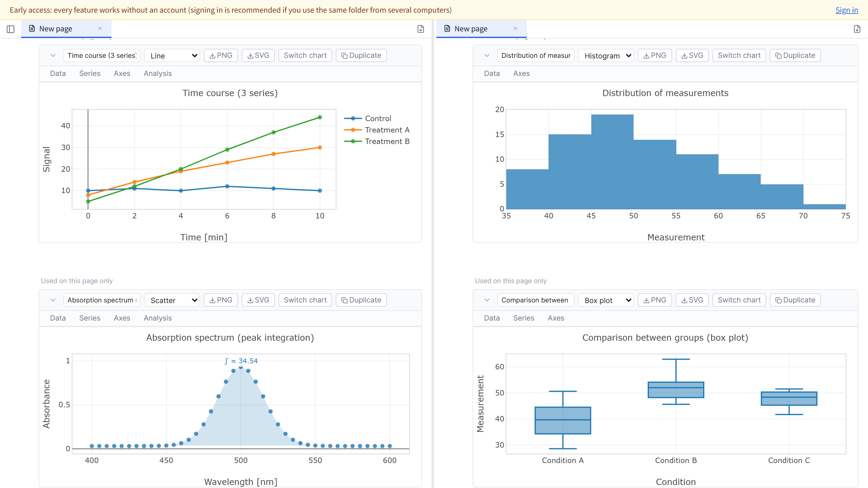868x488 pixels.
Task: Open Analysis tab of Absorption spectrum chart
Action: point(158,318)
